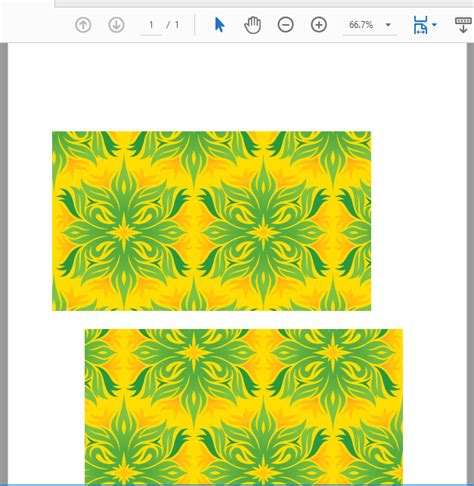Viewport: 474px width, 486px height.
Task: Expand the page fit options arrow
Action: [x=434, y=25]
